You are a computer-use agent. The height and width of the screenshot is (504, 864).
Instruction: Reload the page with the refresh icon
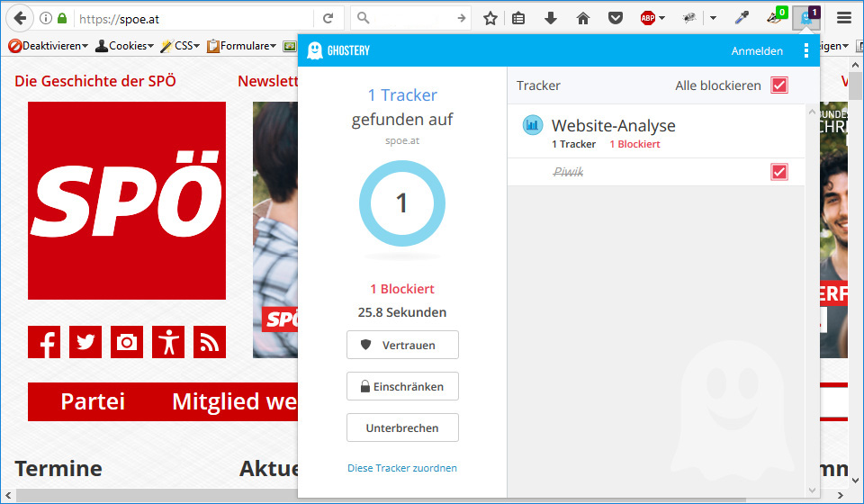(328, 18)
